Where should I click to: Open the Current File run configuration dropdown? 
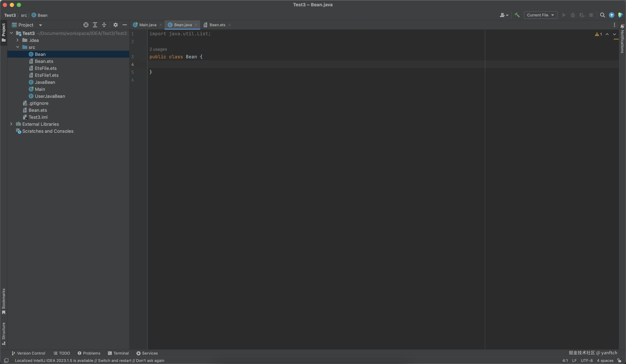tap(540, 15)
